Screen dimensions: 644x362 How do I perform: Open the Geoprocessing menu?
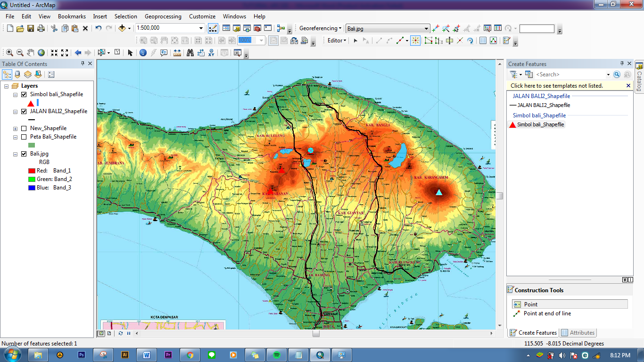point(163,16)
